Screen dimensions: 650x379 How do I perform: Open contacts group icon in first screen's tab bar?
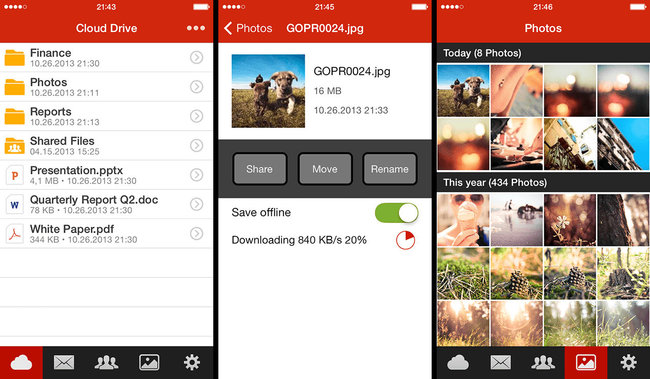(x=107, y=362)
